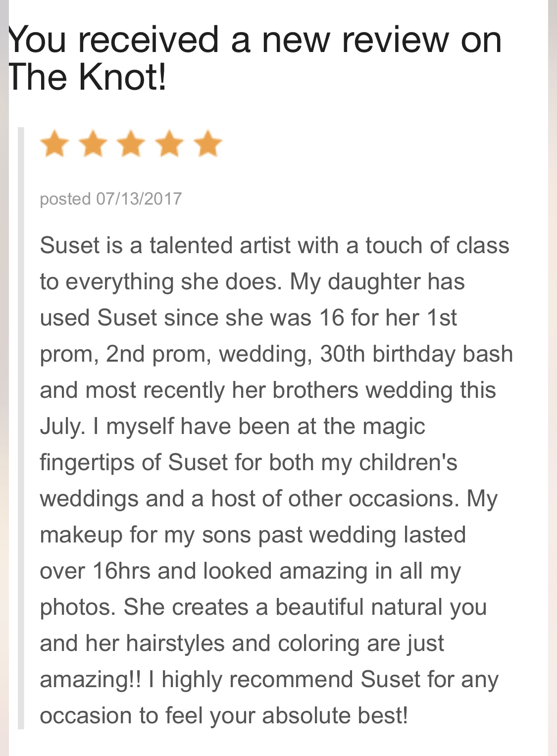Click the line starting 'Suset is a talented artist'

coord(274,245)
